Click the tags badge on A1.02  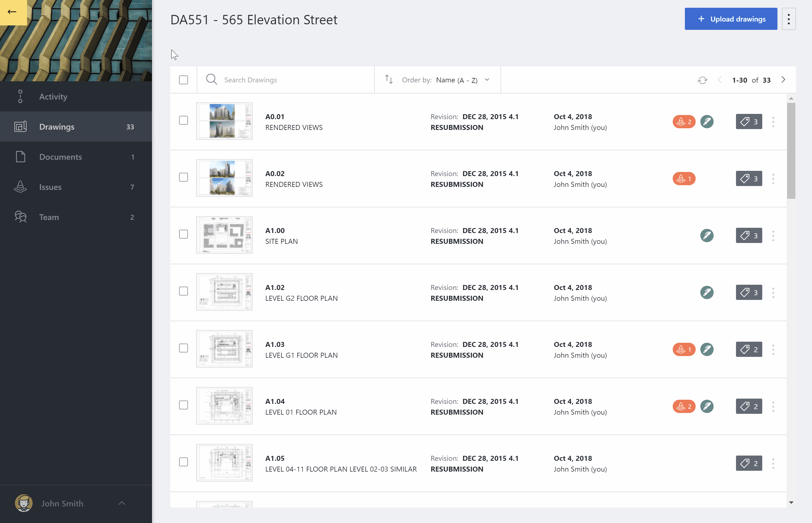click(x=749, y=292)
